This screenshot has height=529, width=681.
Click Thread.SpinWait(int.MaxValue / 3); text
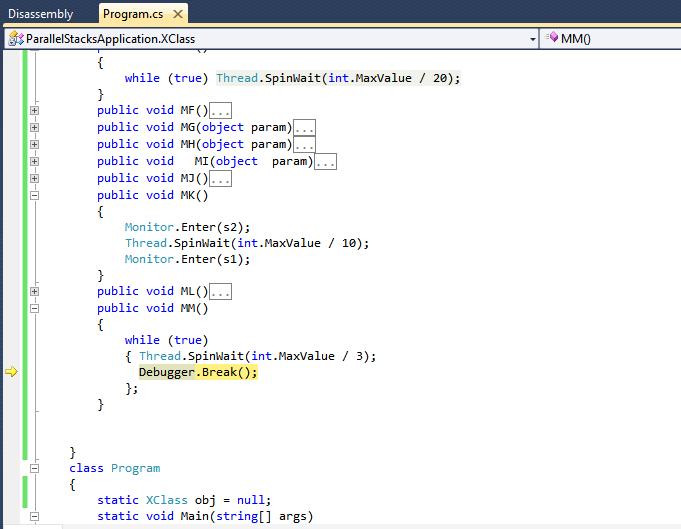pyautogui.click(x=258, y=356)
